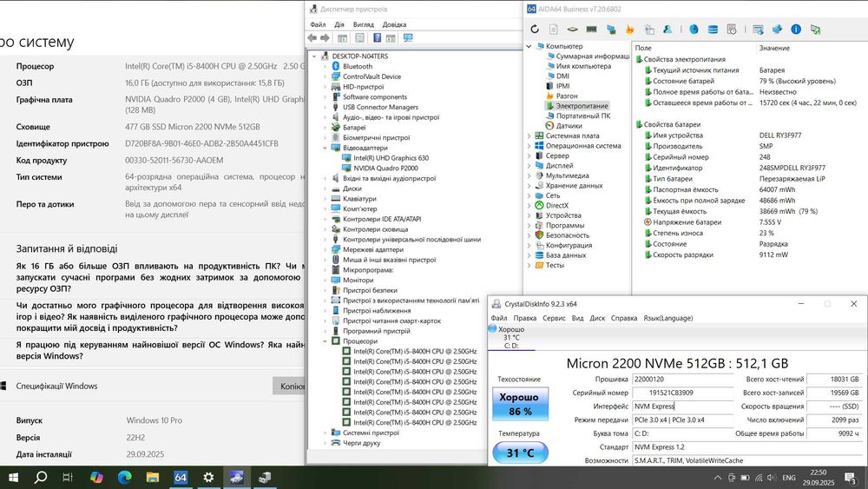Open Settings gear on taskbar
This screenshot has width=868, height=489.
click(208, 478)
